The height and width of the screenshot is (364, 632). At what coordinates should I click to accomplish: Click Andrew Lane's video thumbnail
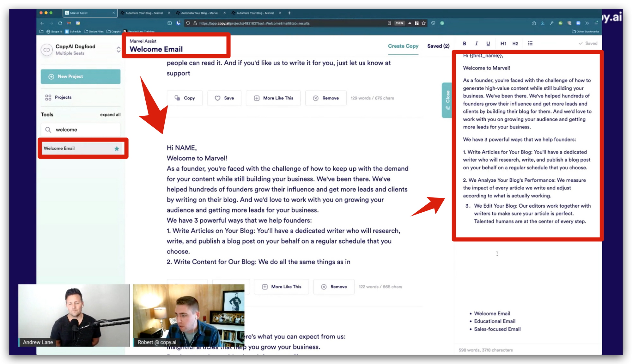tap(74, 315)
